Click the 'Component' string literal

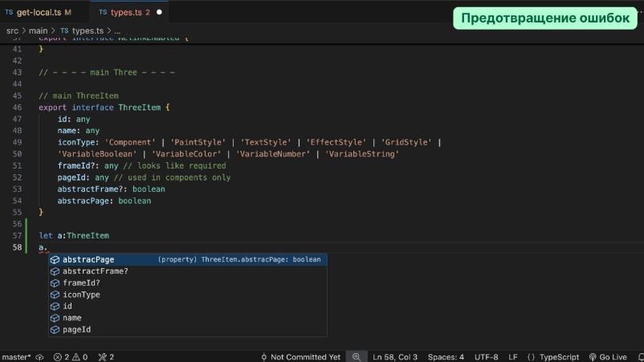(130, 142)
